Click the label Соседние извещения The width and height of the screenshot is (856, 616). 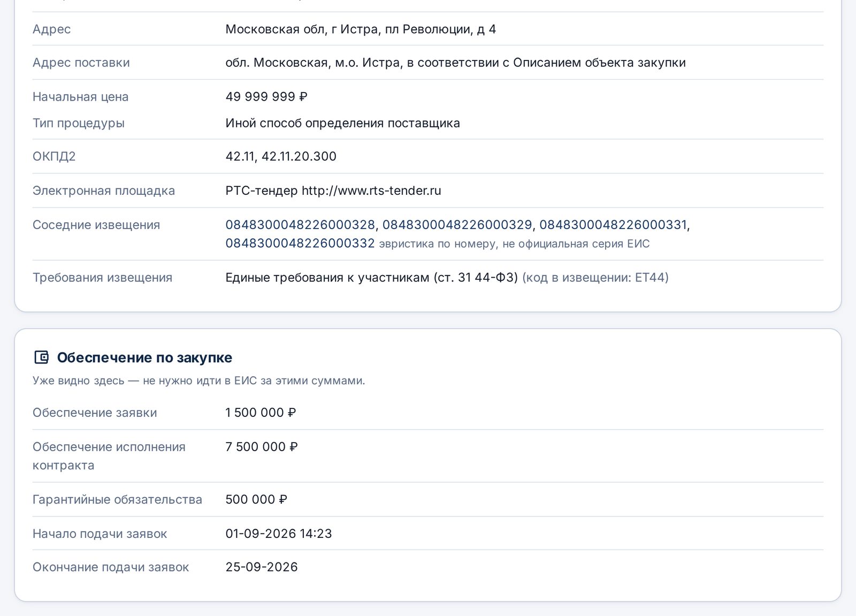[x=96, y=225]
